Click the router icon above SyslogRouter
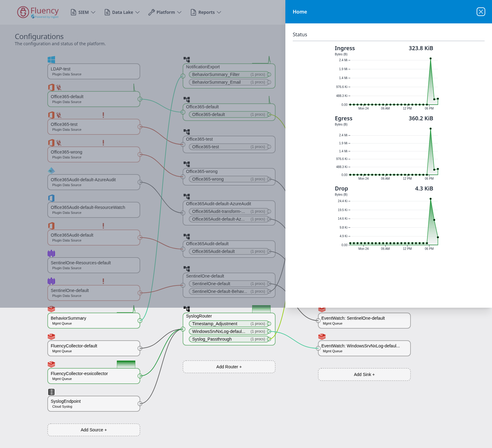 187,309
